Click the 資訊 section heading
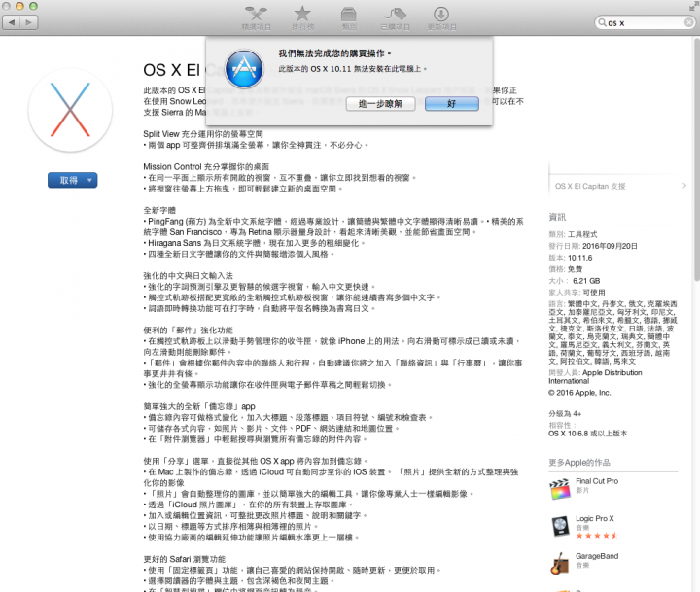The image size is (700, 592). pyautogui.click(x=557, y=217)
